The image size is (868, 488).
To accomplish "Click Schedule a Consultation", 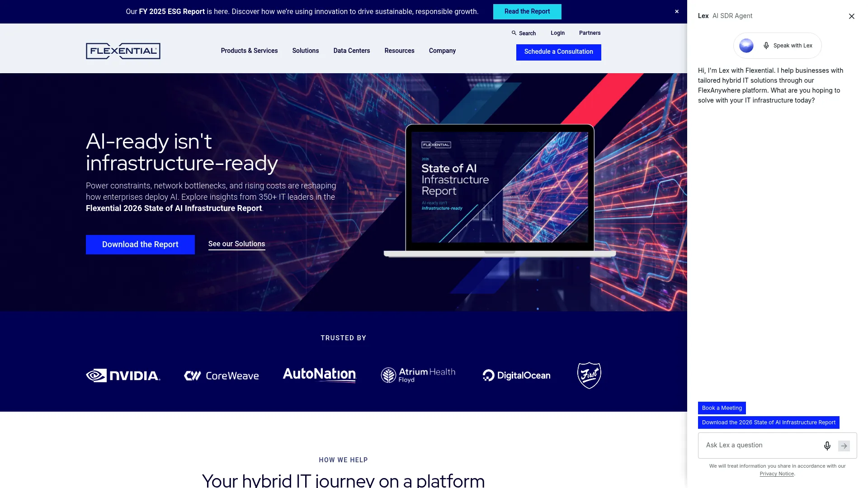I will click(559, 52).
